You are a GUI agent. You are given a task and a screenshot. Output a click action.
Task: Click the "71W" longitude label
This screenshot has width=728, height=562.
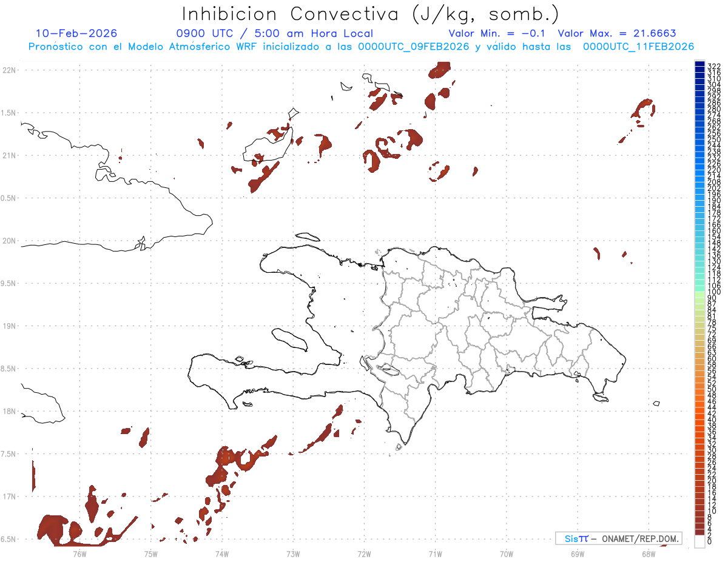pos(435,553)
